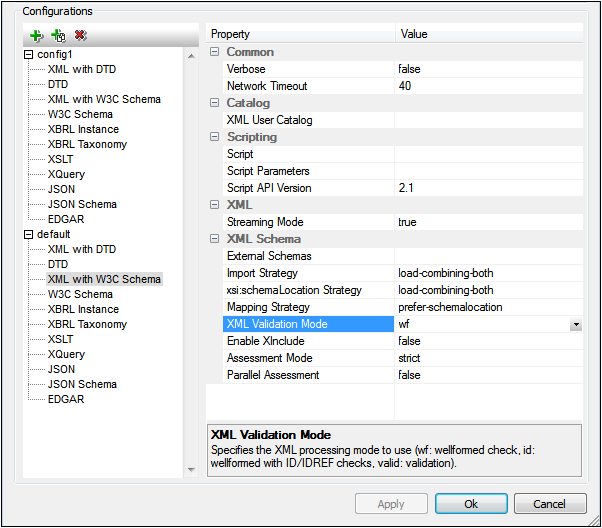Select XBRL Instance under config1
Image resolution: width=602 pixels, height=528 pixels.
(x=83, y=129)
